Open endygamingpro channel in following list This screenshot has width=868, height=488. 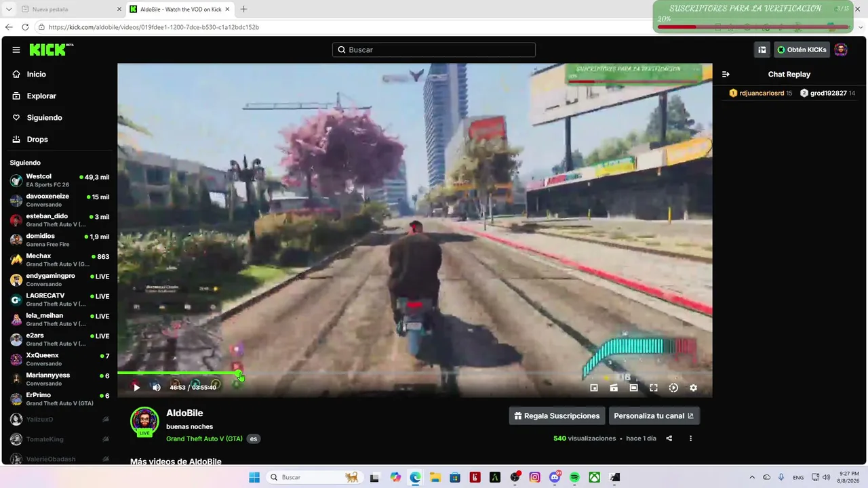click(x=60, y=279)
